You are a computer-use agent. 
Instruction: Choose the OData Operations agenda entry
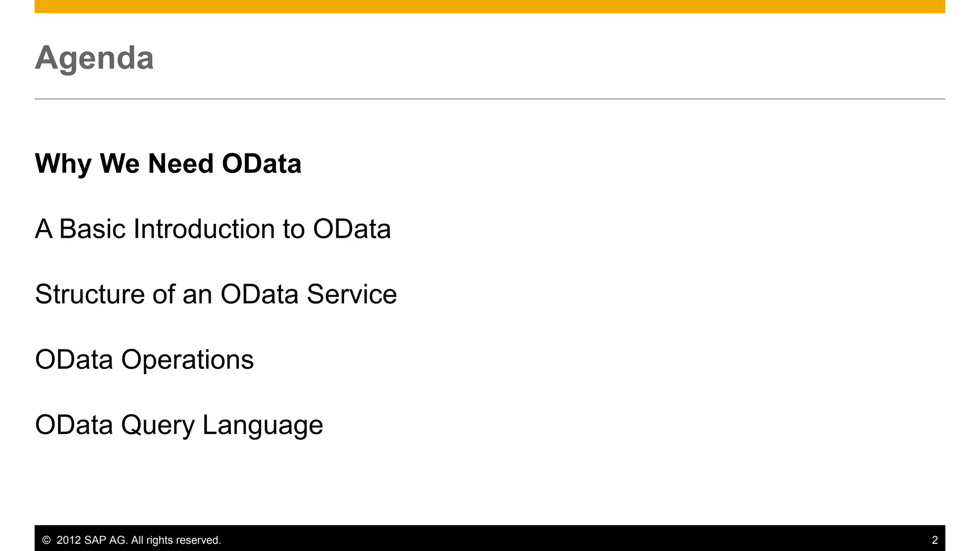pyautogui.click(x=145, y=361)
